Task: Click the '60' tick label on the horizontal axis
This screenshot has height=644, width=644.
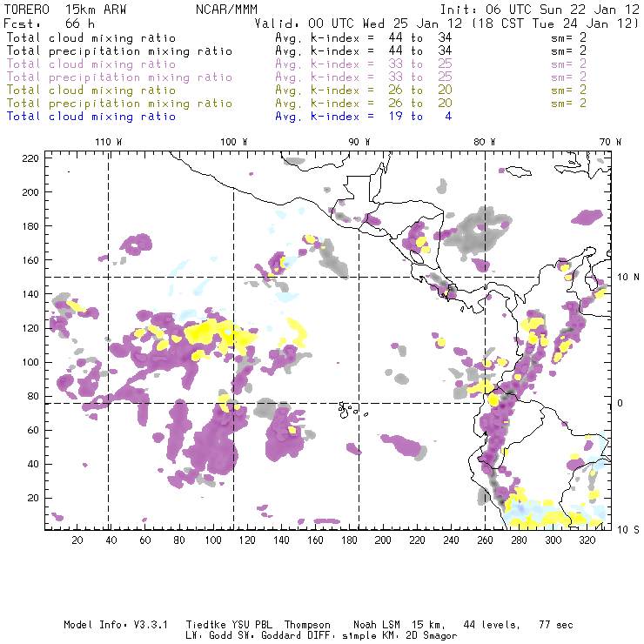Action: tap(145, 540)
